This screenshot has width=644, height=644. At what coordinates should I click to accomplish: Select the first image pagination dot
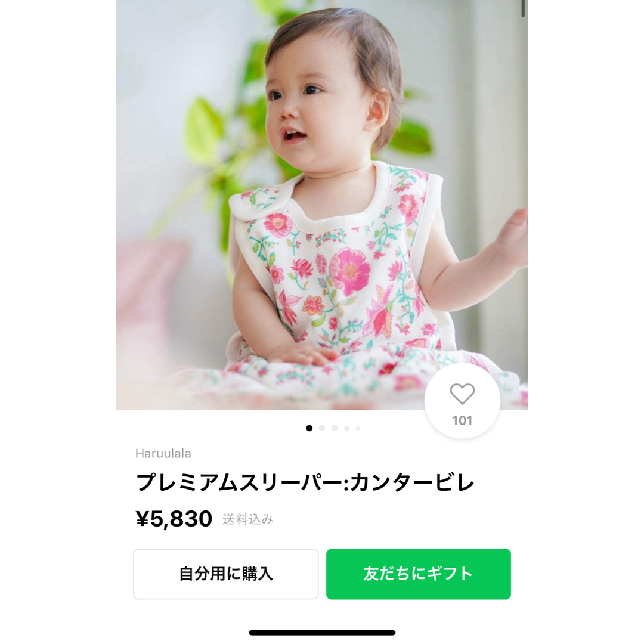(x=309, y=428)
